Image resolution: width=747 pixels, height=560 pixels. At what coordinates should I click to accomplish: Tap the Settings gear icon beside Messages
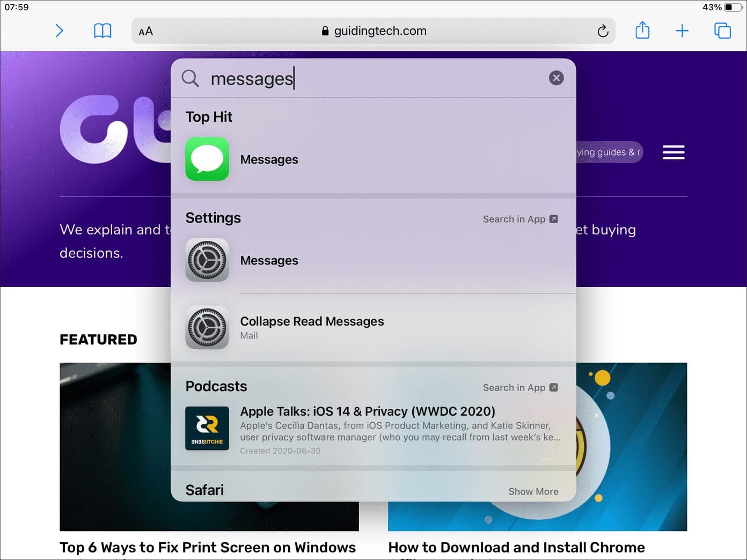[207, 260]
